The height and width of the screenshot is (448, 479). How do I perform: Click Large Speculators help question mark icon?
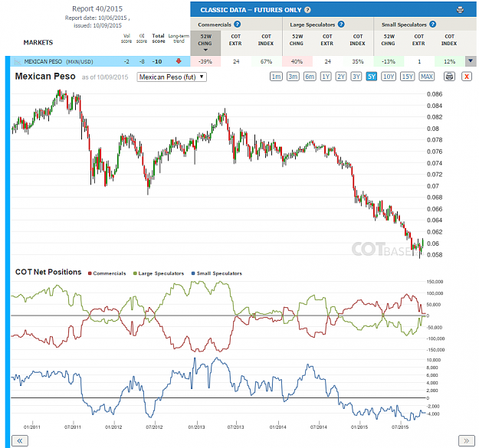click(x=341, y=24)
